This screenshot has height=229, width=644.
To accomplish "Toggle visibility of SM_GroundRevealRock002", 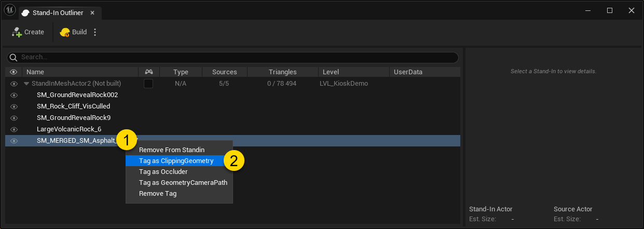I will [14, 95].
